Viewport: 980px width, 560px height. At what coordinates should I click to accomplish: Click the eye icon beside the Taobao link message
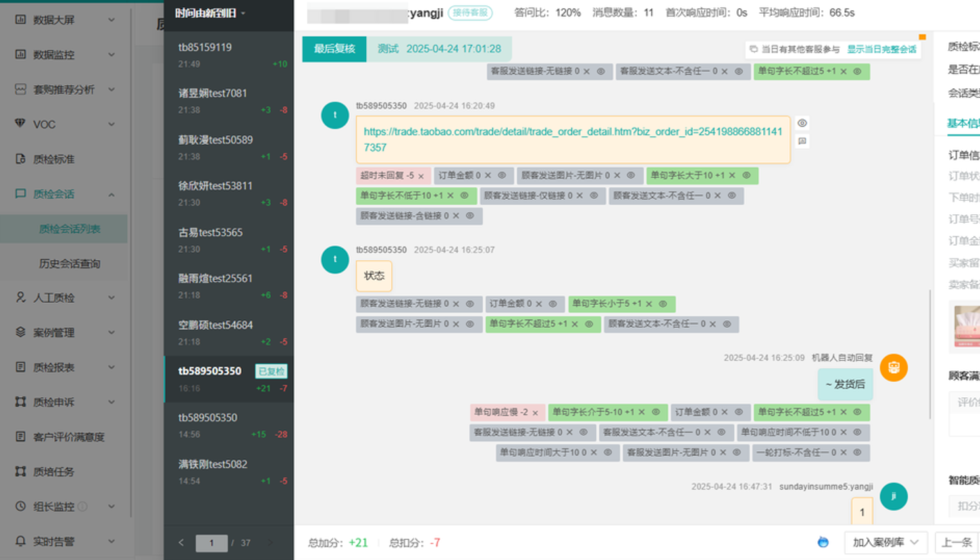coord(802,123)
